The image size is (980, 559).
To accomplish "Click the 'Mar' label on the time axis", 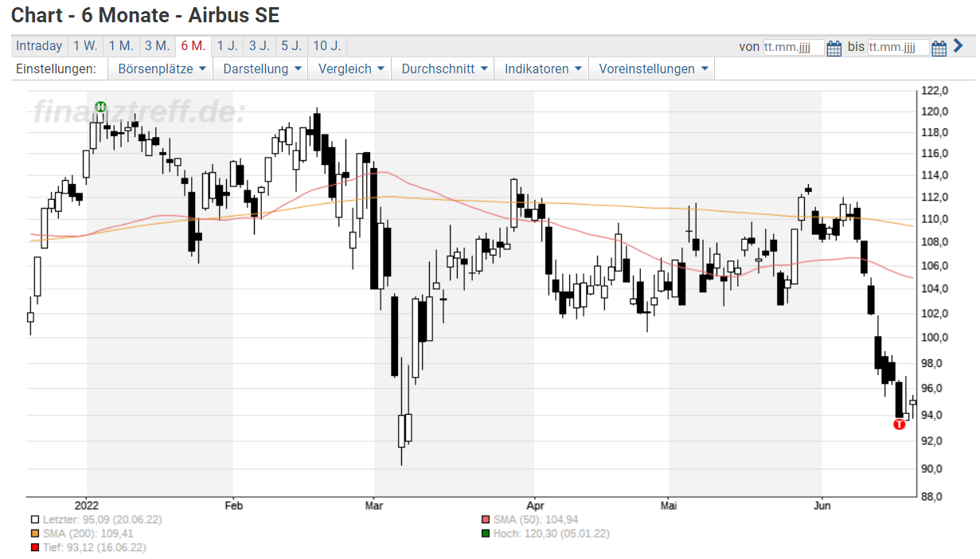I will (374, 505).
